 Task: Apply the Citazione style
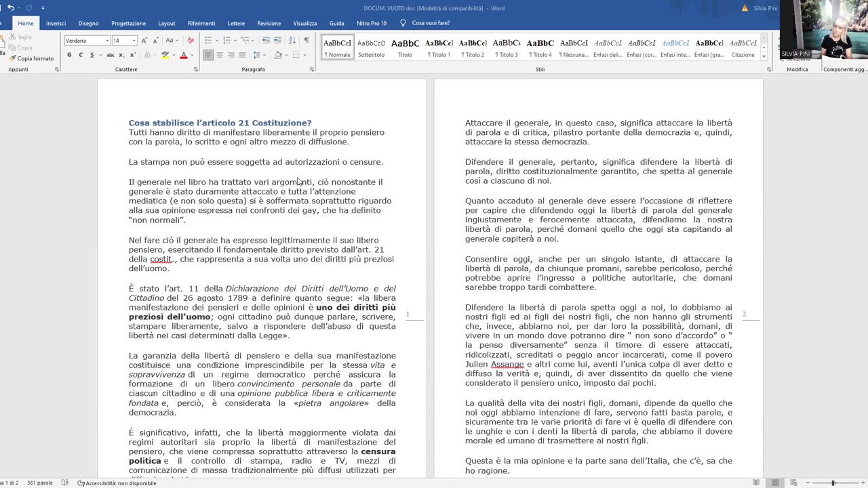click(743, 47)
